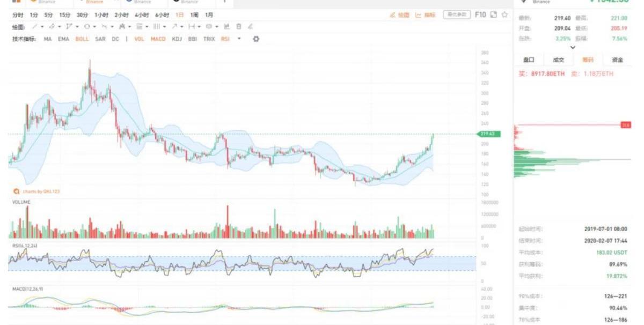Expand the price details chevron
The width and height of the screenshot is (644, 325).
[573, 48]
